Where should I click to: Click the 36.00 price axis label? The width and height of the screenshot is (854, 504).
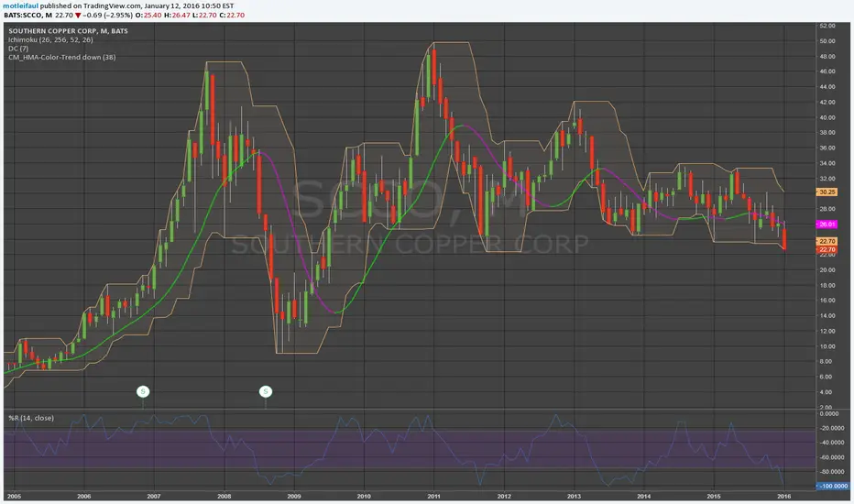827,148
